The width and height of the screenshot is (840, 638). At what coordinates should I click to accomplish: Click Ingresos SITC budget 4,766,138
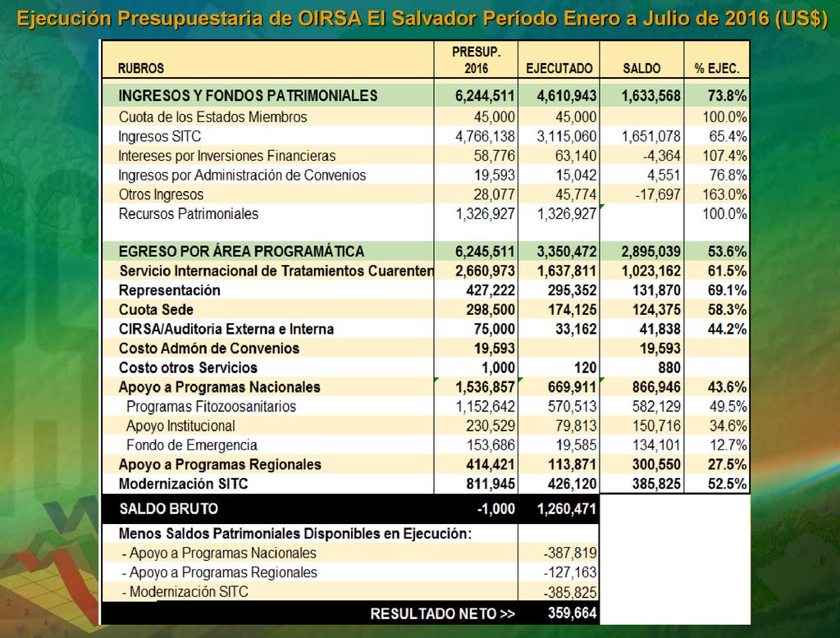click(x=485, y=137)
